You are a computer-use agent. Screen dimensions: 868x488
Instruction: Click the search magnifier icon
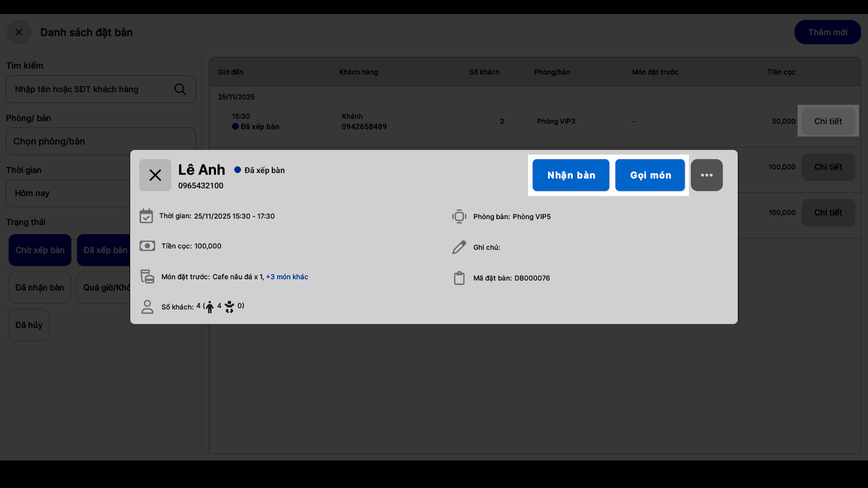pos(180,89)
